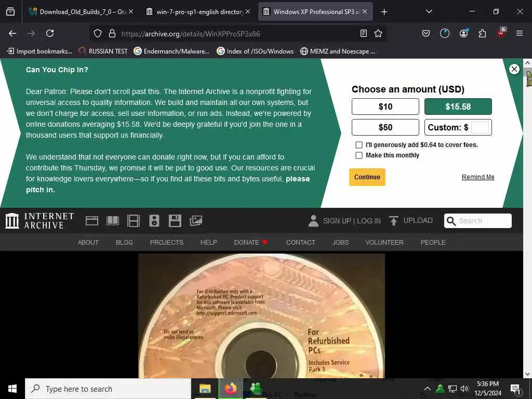Image resolution: width=532 pixels, height=399 pixels.
Task: Click the upload arrow icon
Action: [393, 221]
